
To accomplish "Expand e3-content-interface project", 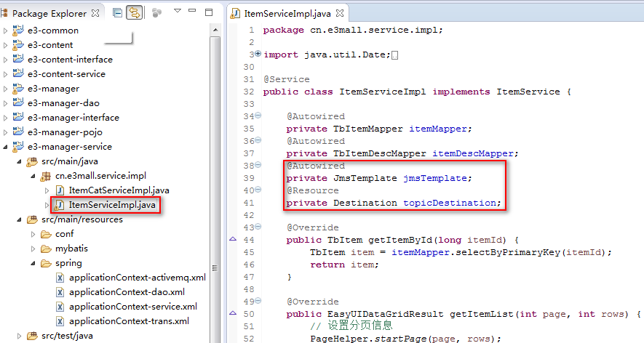I will 5,60.
